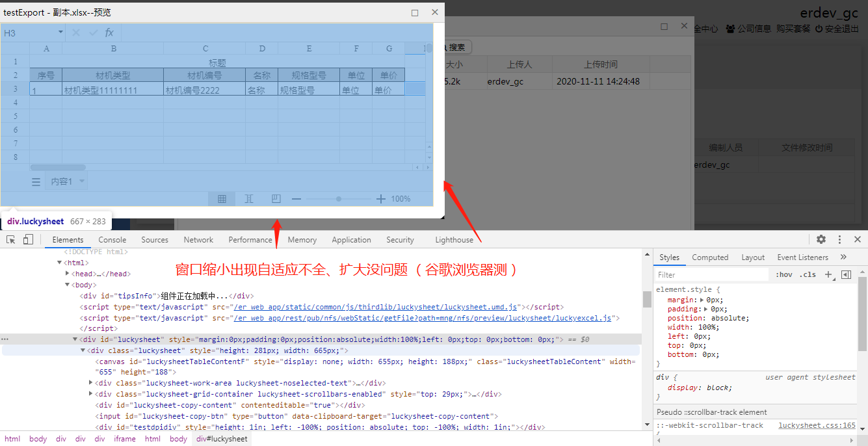Expand the luckysheet-grid-container div node
868x446 pixels.
pos(91,394)
